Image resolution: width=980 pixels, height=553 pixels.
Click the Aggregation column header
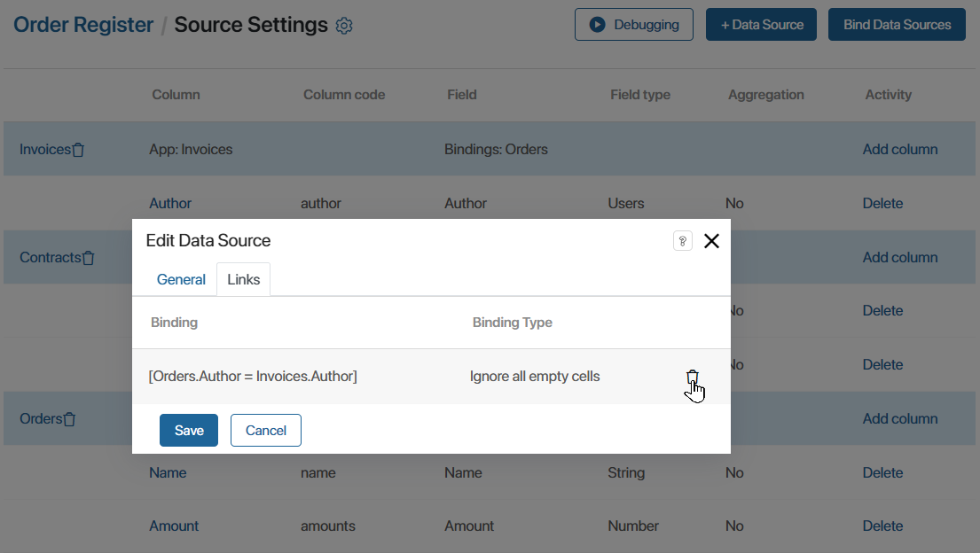765,95
